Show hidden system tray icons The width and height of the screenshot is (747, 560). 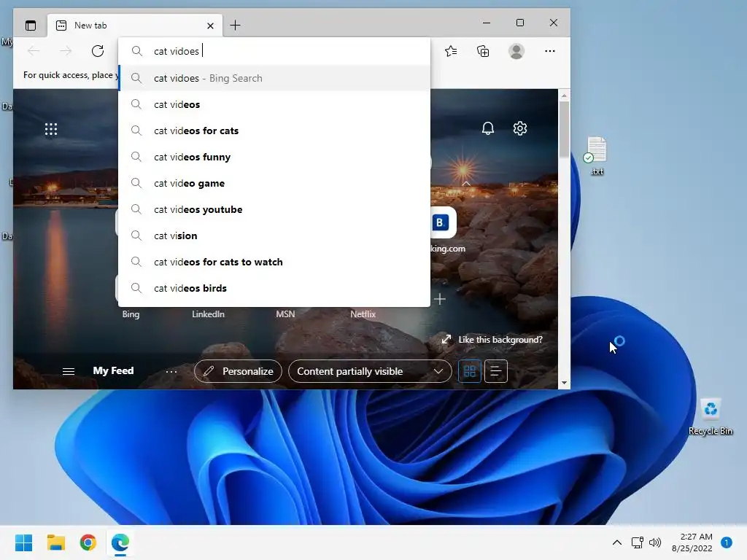coord(616,542)
